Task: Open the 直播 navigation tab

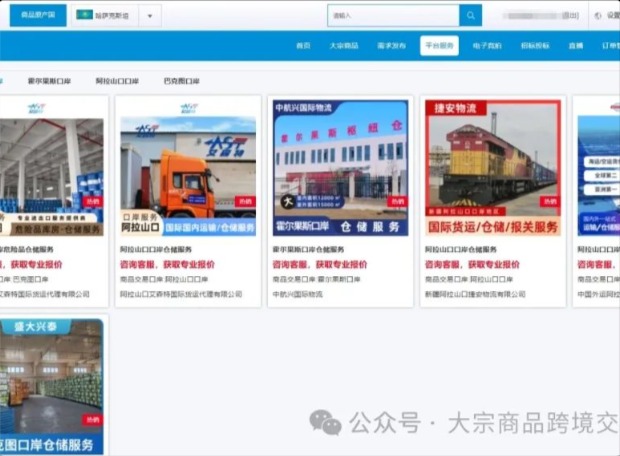Action: 576,45
